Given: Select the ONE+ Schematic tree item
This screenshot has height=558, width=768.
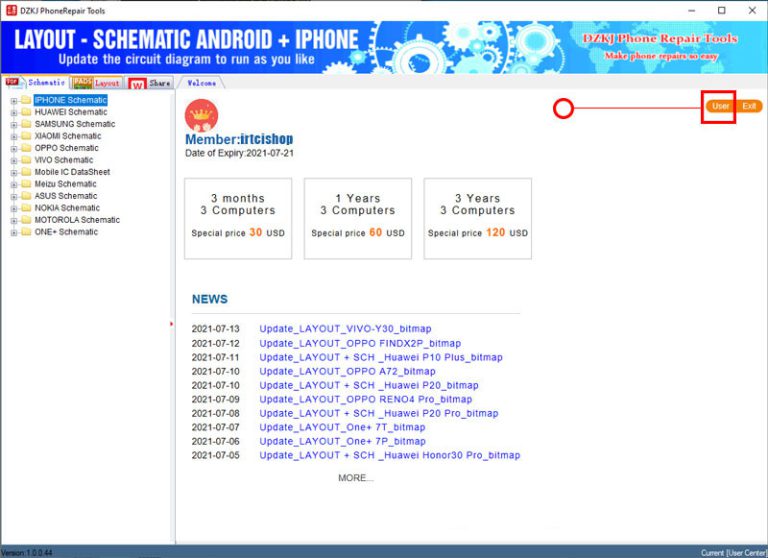Looking at the screenshot, I should 66,232.
